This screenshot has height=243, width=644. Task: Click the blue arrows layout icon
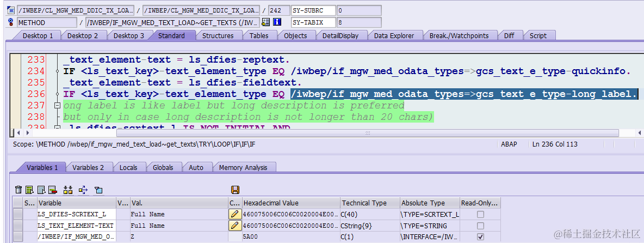pyautogui.click(x=83, y=190)
